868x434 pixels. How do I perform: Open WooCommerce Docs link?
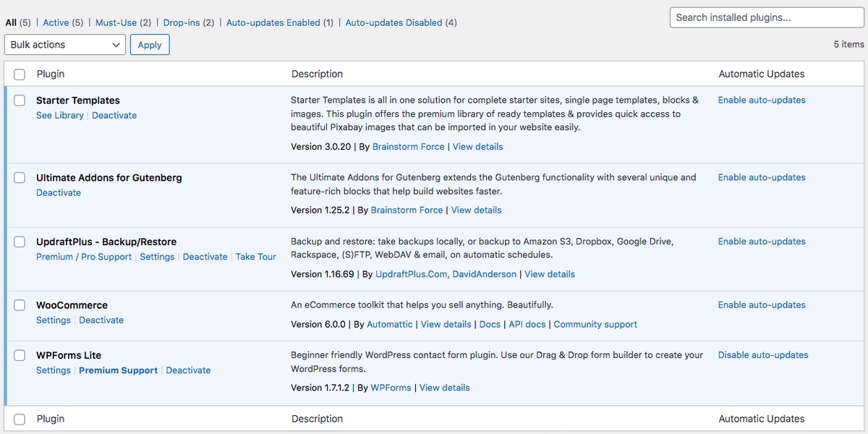[x=490, y=324]
